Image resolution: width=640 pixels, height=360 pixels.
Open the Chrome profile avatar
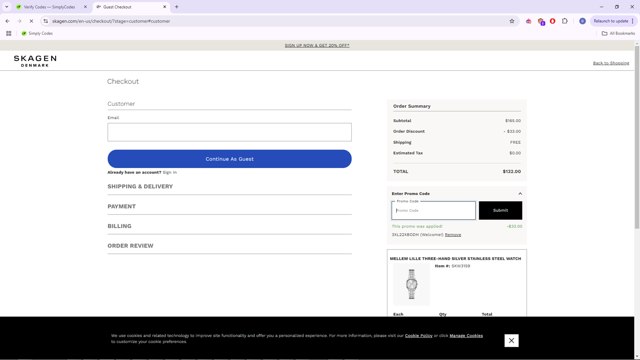point(582,21)
